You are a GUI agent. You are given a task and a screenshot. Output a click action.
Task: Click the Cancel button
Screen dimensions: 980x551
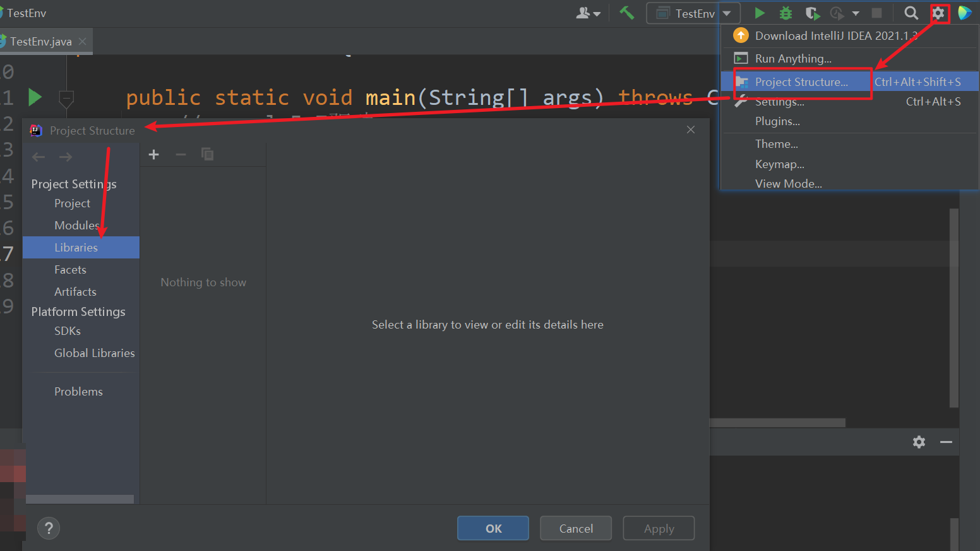coord(576,528)
